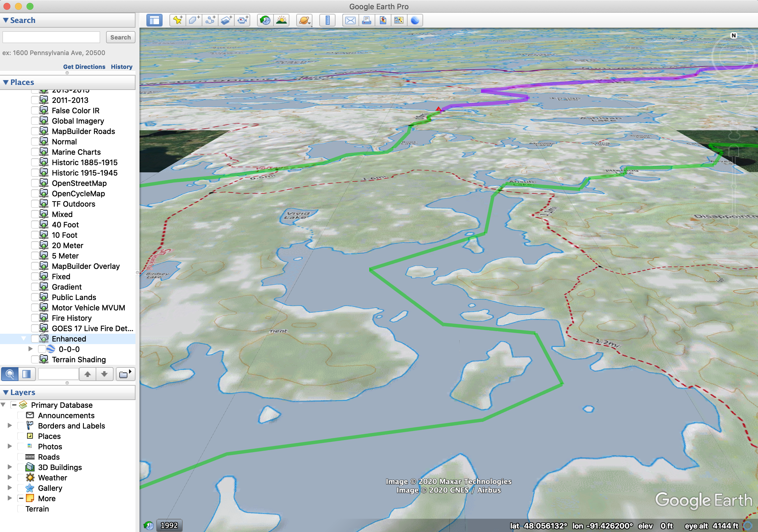
Task: Select the Terrain layer row
Action: (x=37, y=509)
